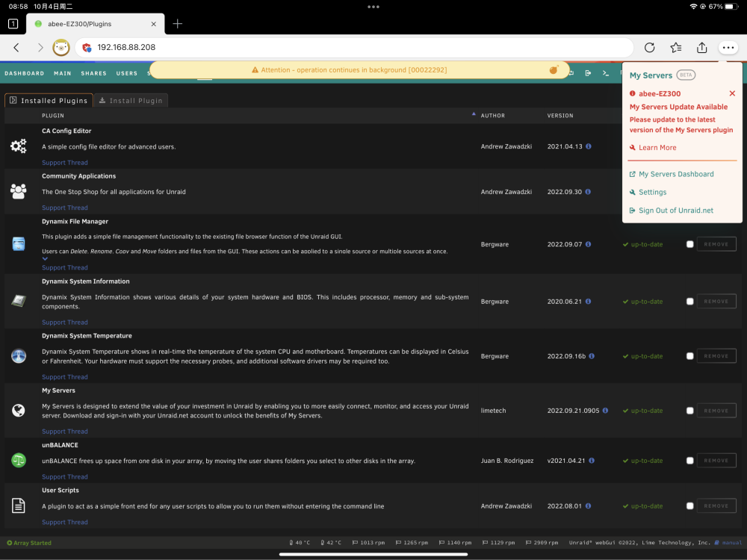Screen dimensions: 747x560
Task: Go to the Dashboard menu
Action: (25, 73)
